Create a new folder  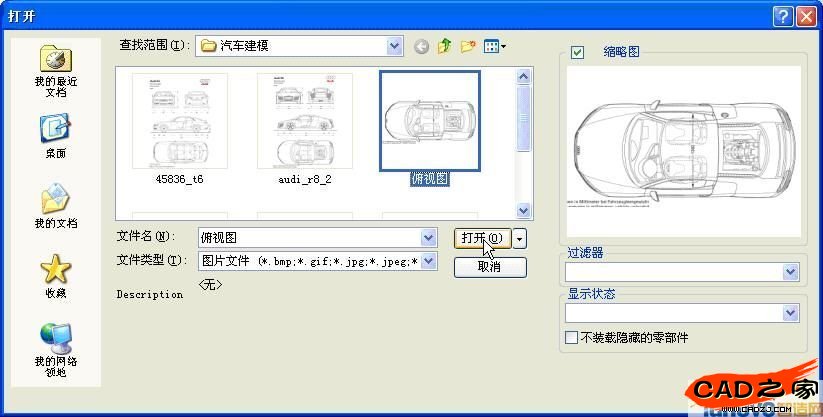[467, 46]
